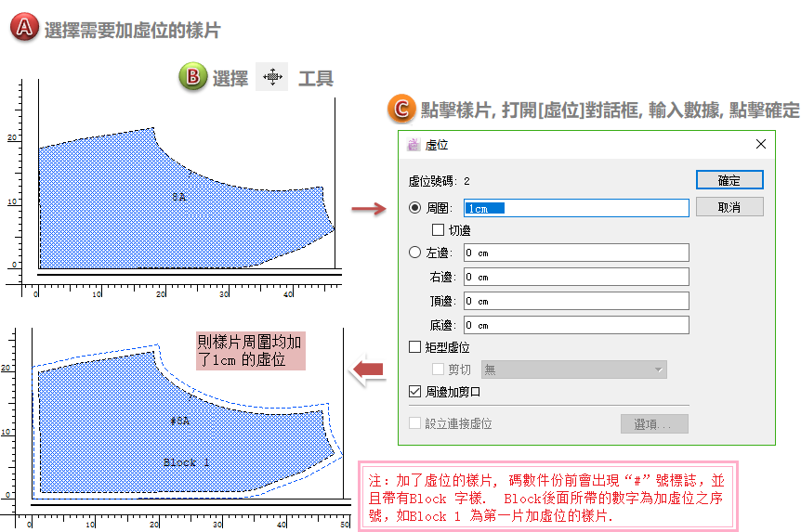Click the green step B badge
Image resolution: width=801 pixels, height=532 pixels.
pos(192,77)
